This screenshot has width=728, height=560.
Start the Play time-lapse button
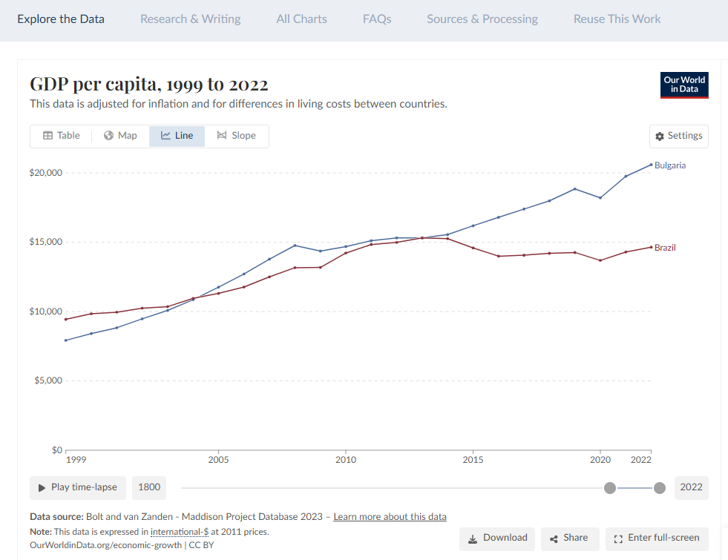78,487
